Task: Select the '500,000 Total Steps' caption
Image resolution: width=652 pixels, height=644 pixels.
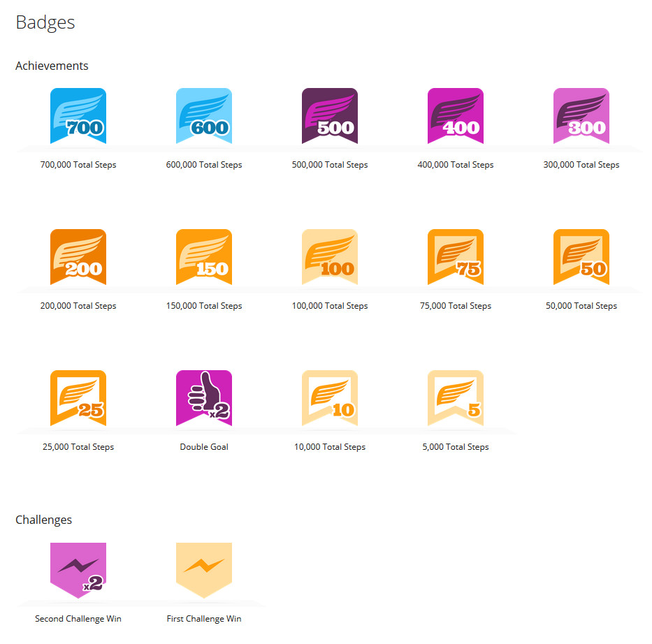Action: click(x=330, y=165)
